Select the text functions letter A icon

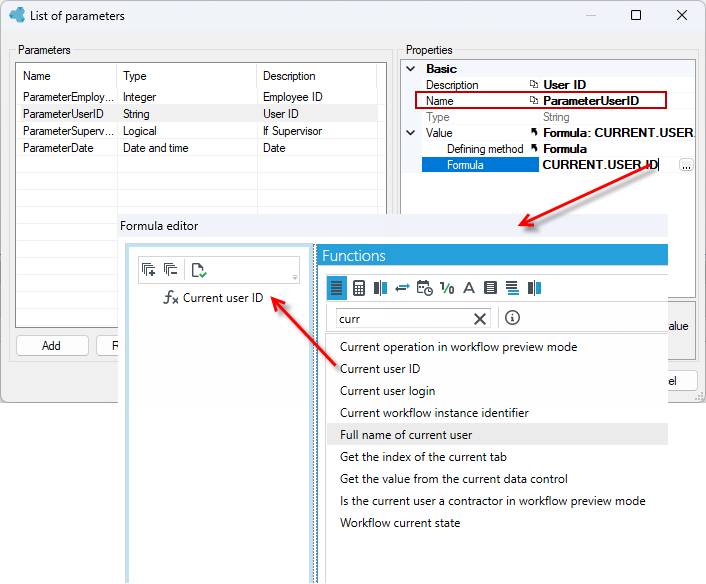(469, 288)
